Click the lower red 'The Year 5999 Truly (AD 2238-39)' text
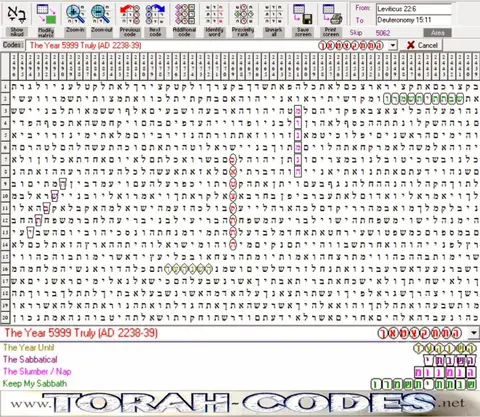480x417 pixels. (81, 333)
